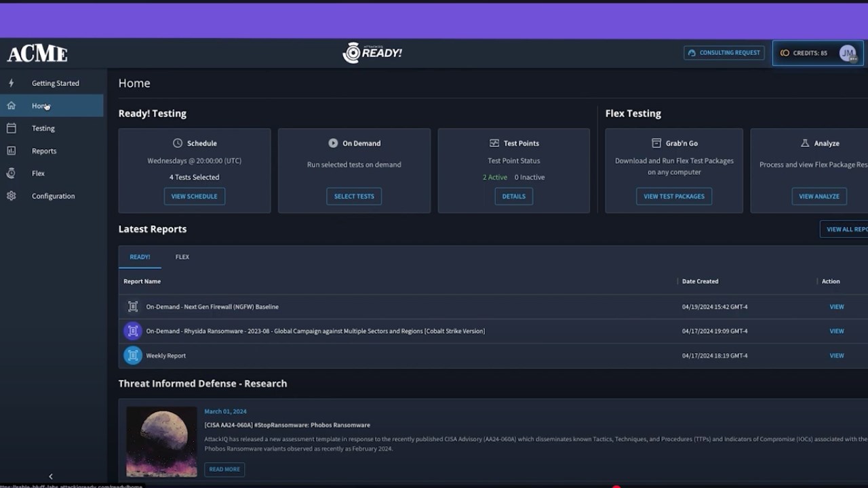View the NGFW Baseline report
This screenshot has width=868, height=488.
(x=837, y=307)
